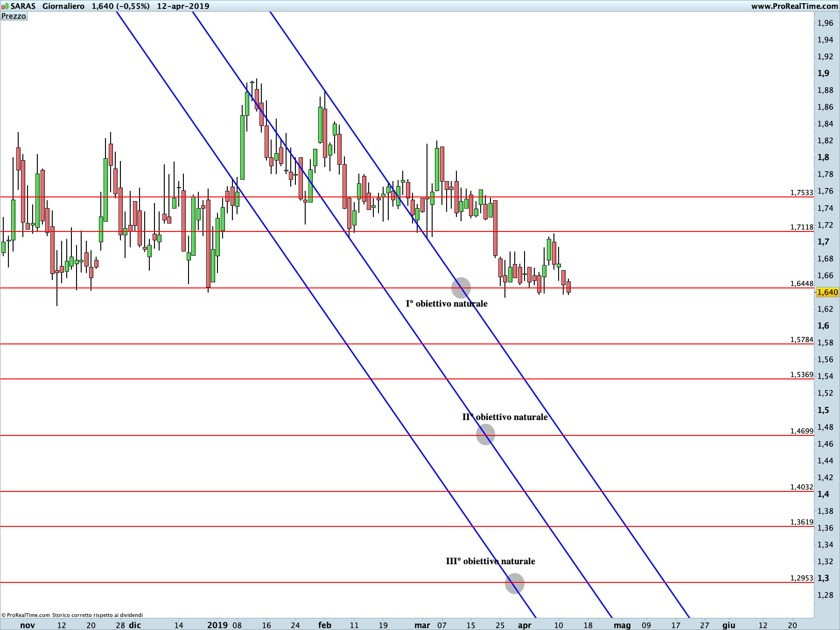This screenshot has height=630, width=840.
Task: Click the nov month label on time axis
Action: 28,625
